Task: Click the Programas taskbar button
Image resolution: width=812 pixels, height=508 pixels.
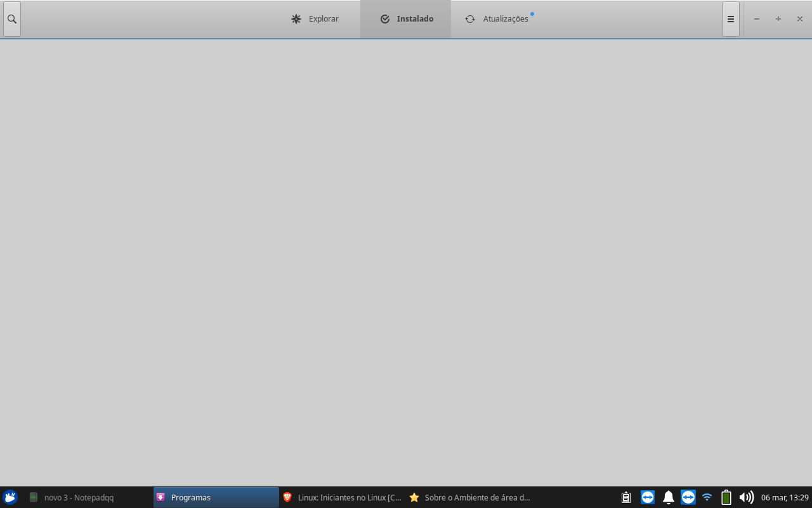Action: point(216,497)
